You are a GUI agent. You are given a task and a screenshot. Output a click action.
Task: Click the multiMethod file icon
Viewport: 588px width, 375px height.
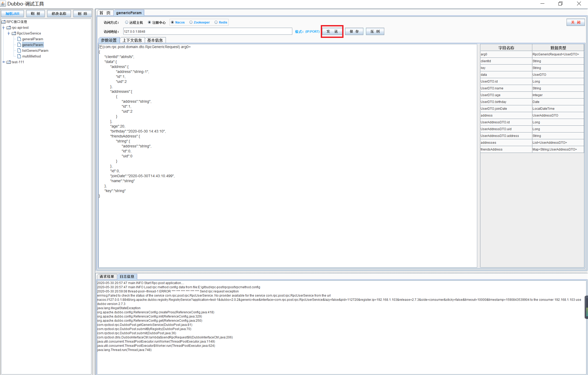click(x=19, y=56)
